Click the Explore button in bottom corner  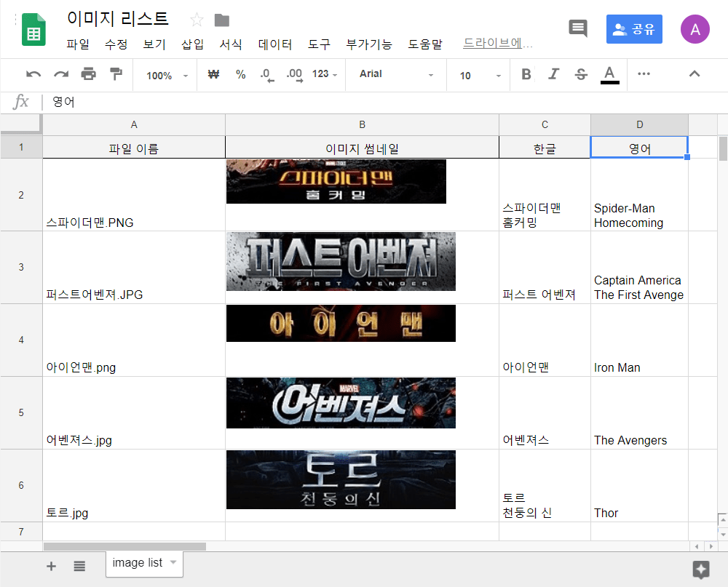[701, 570]
